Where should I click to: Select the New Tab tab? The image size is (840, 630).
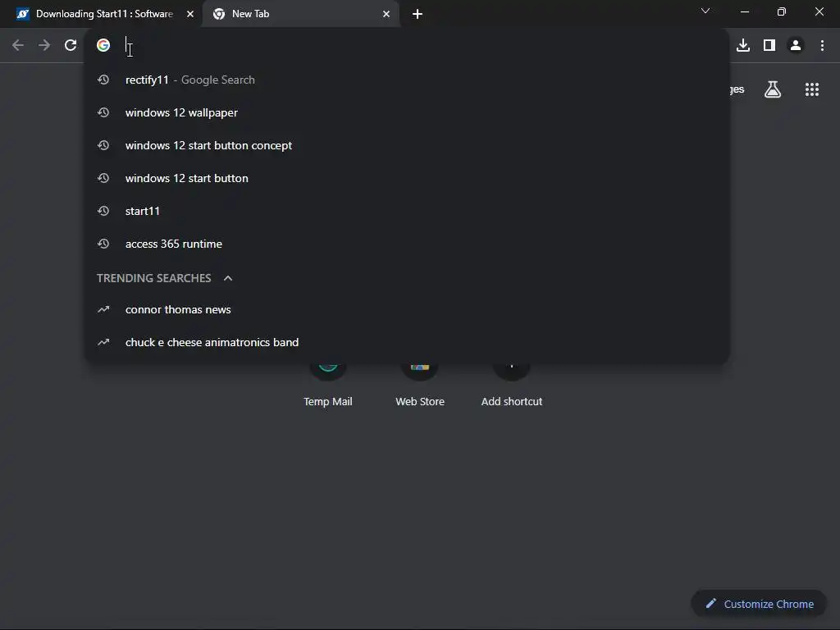301,14
